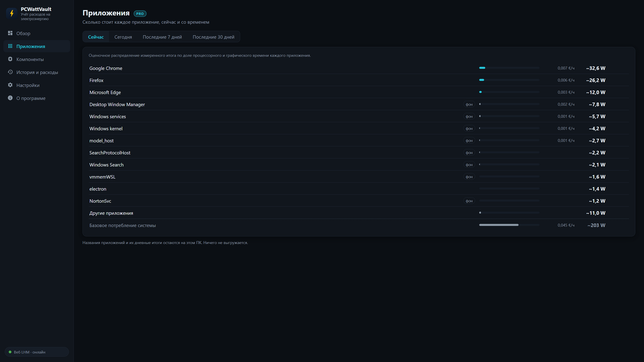Click the Базовое потребление системы bar
Screen dimensions: 644x362
click(x=509, y=225)
